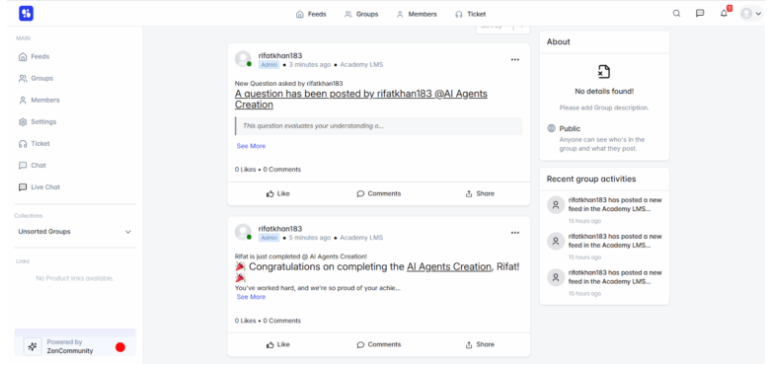
Task: Expand the Unsorted Groups collection chevron
Action: 128,232
